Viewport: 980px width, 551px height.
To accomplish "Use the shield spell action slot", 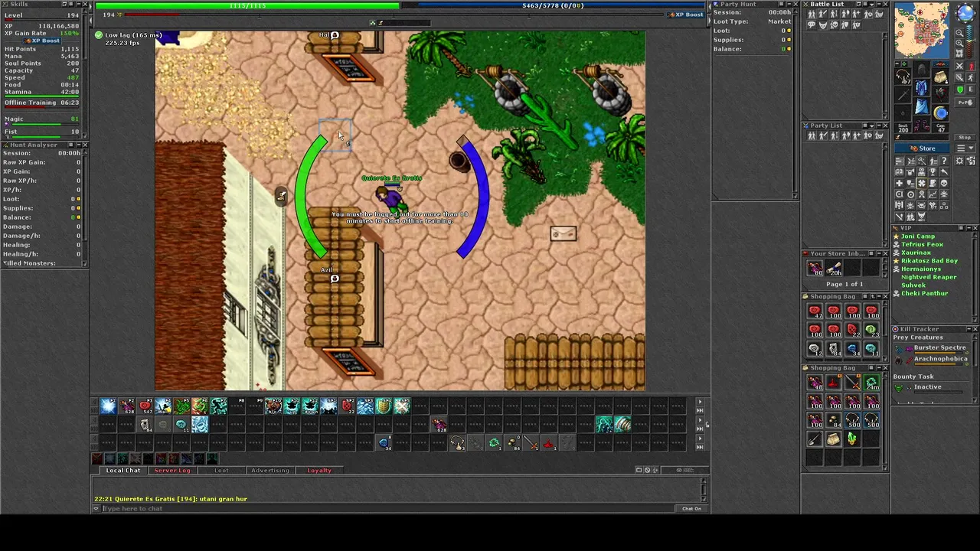I will [x=383, y=405].
